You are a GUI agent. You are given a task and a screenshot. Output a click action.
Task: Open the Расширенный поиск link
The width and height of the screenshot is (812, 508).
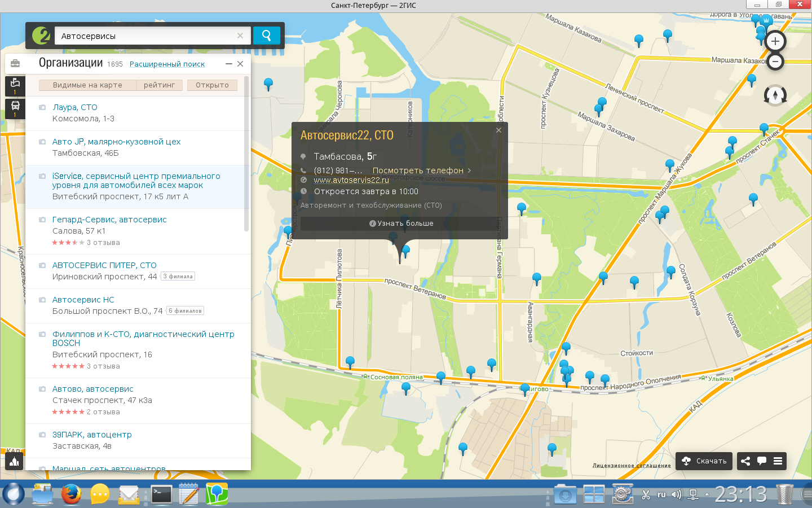point(167,64)
